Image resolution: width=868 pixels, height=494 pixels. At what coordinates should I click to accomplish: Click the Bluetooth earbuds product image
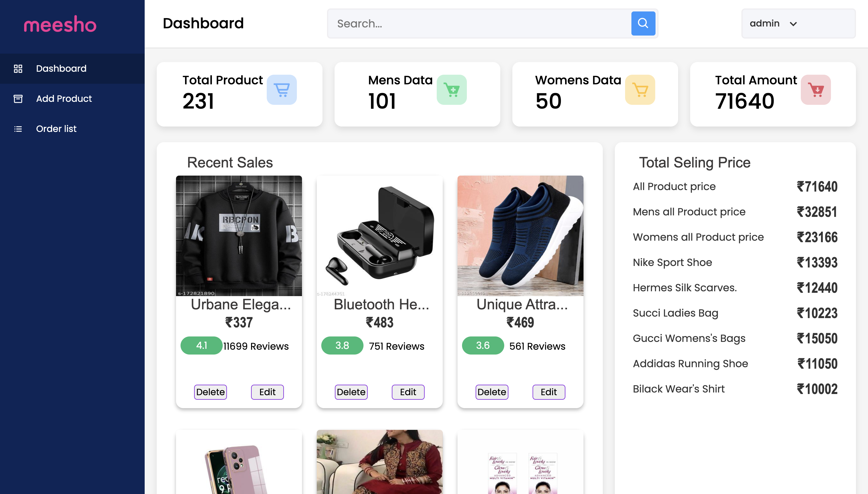pyautogui.click(x=379, y=236)
